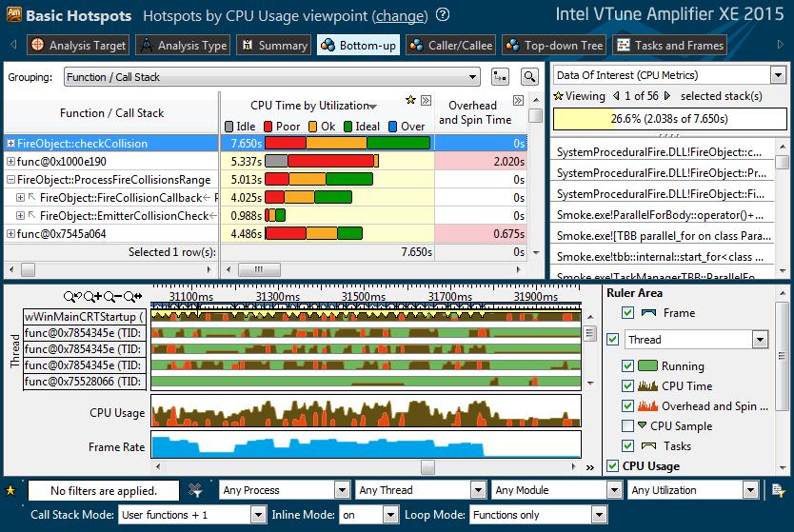Image resolution: width=794 pixels, height=532 pixels.
Task: Click the right tab-scroll arrow
Action: (781, 45)
